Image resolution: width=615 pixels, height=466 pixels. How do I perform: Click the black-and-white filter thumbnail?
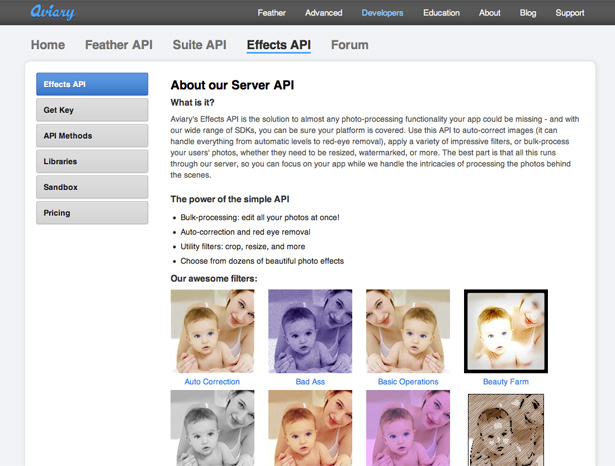click(212, 428)
